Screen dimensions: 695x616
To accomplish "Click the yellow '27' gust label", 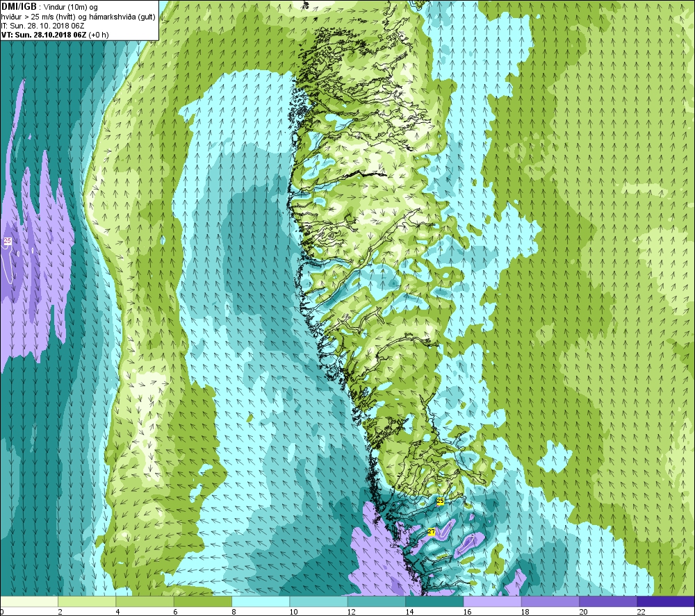I will tap(432, 531).
